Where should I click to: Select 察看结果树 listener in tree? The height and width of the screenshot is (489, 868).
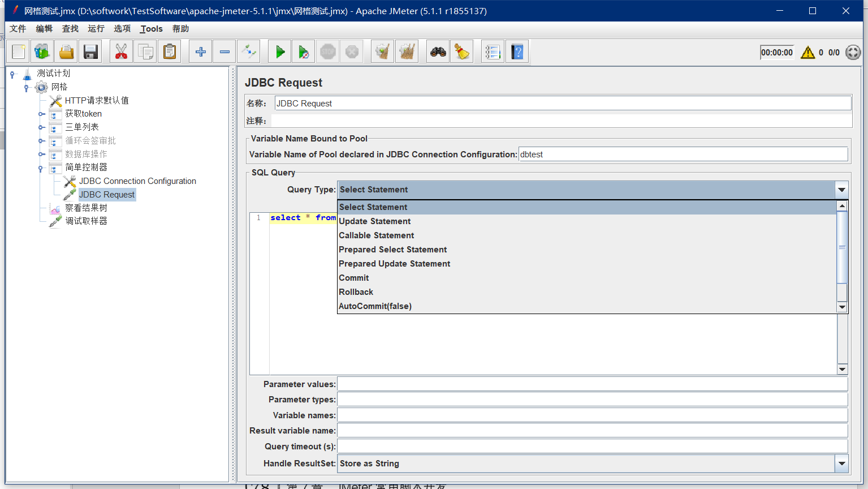(86, 208)
